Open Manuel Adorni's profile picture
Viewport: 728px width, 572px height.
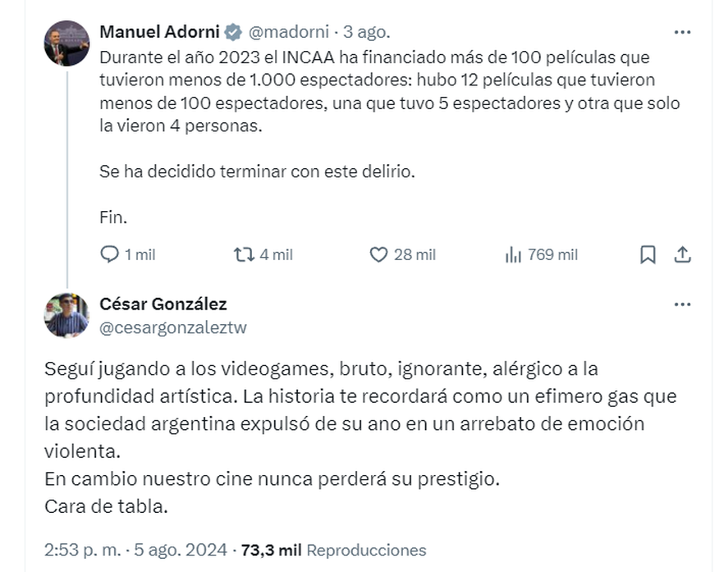66,43
